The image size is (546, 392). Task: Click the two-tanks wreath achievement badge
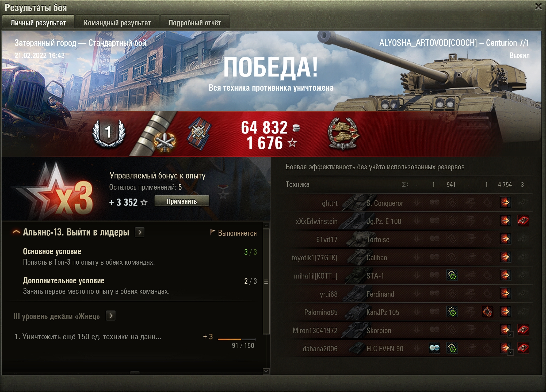pyautogui.click(x=343, y=133)
